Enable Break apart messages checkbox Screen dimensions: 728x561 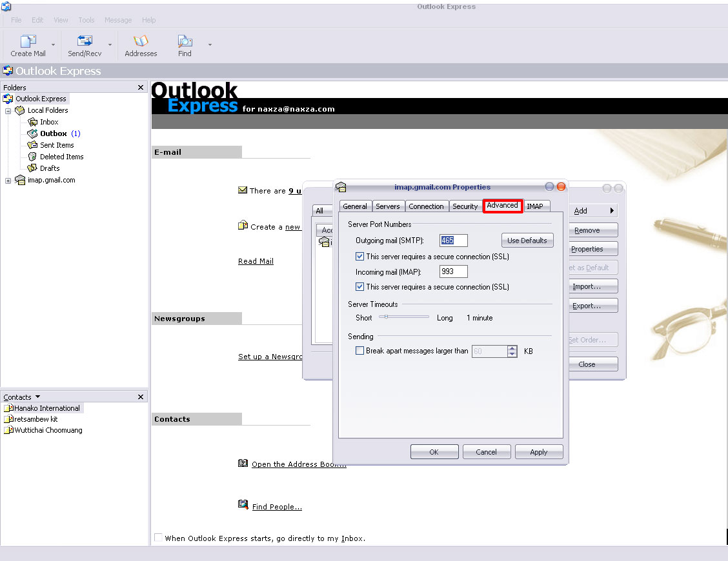click(360, 351)
